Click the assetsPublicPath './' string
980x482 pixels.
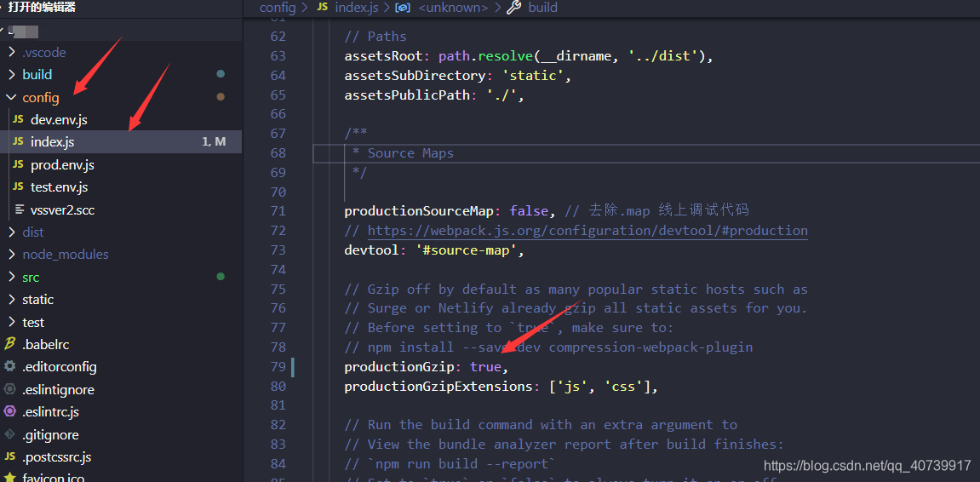coord(501,95)
